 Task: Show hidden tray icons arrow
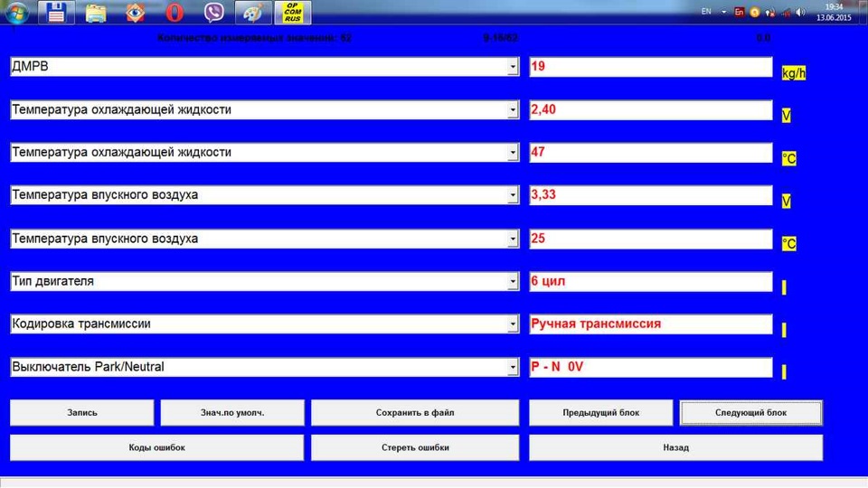[x=723, y=12]
